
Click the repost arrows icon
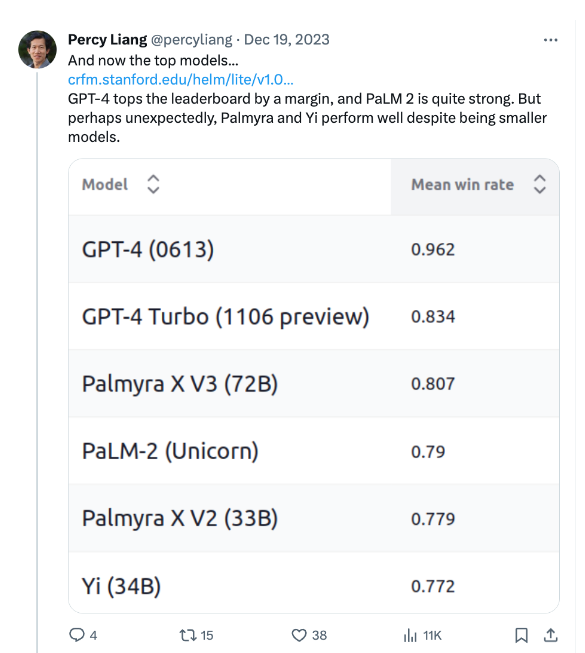pyautogui.click(x=188, y=636)
